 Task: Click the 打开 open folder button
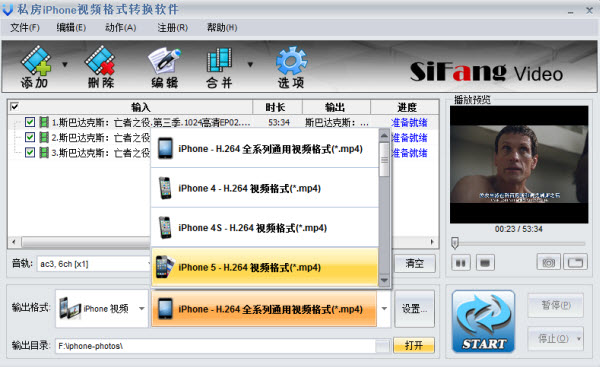(414, 345)
